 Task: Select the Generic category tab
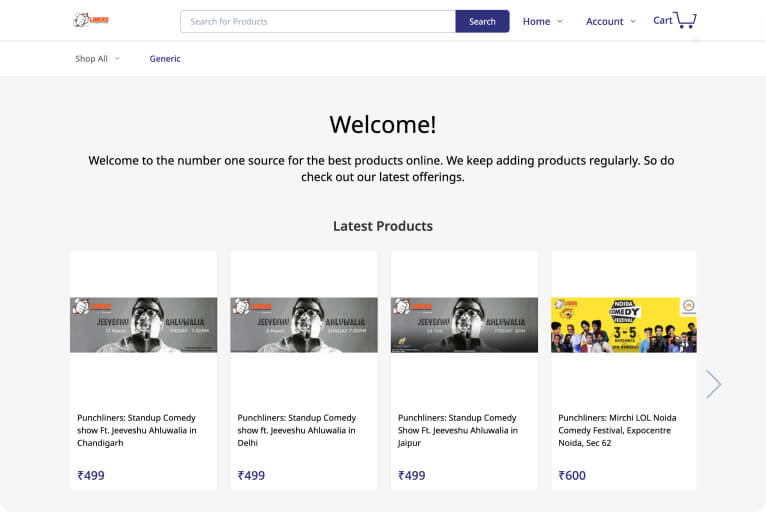tap(165, 59)
